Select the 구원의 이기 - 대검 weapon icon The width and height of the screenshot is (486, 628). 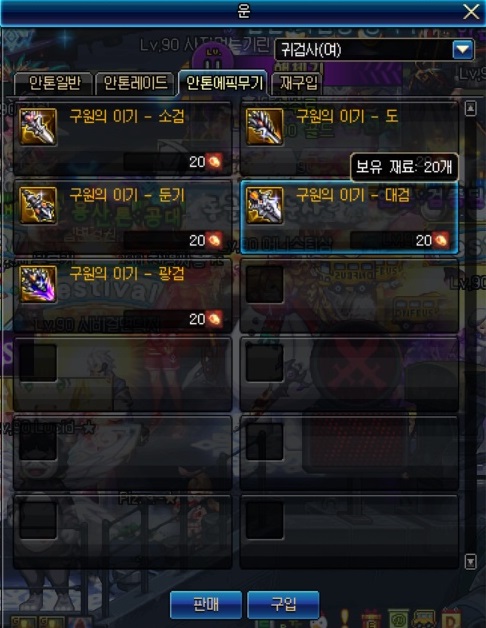(x=264, y=205)
